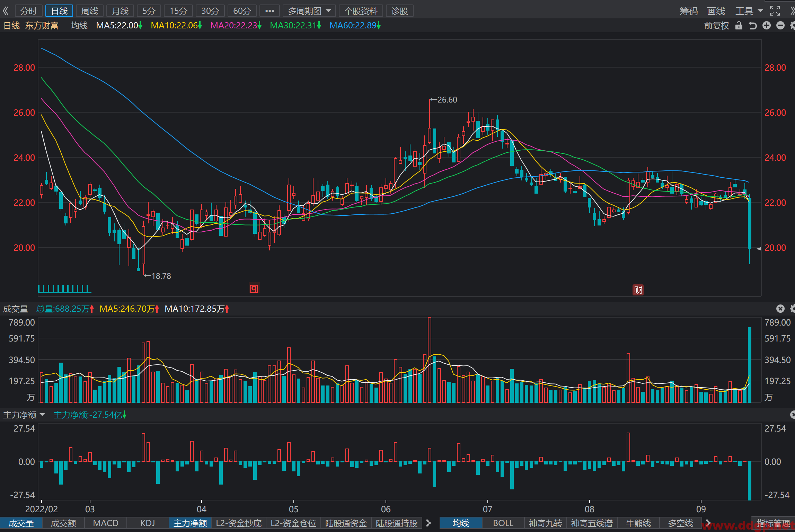Click the undo arrow icon

pos(752,26)
